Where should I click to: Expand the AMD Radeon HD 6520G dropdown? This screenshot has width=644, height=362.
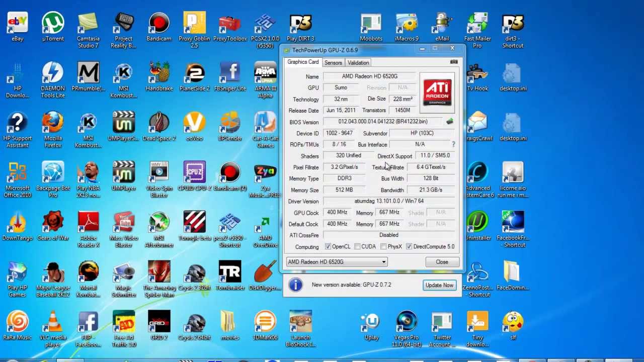tap(383, 262)
